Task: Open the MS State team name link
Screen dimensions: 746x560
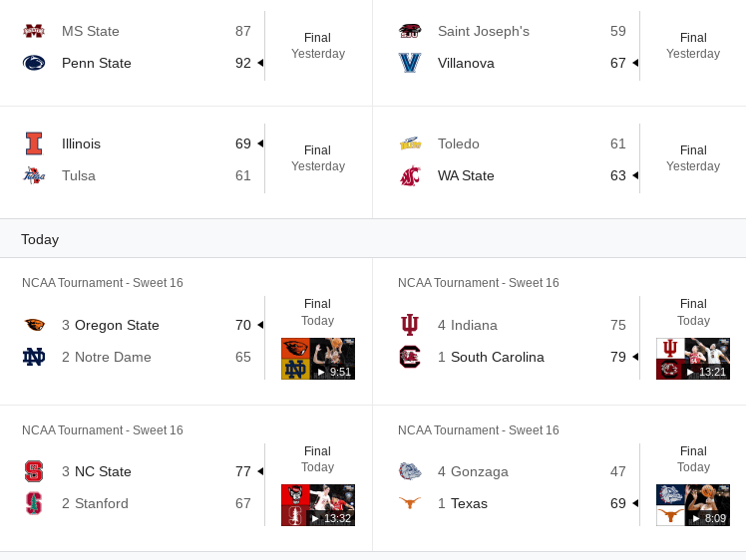Action: [x=91, y=31]
